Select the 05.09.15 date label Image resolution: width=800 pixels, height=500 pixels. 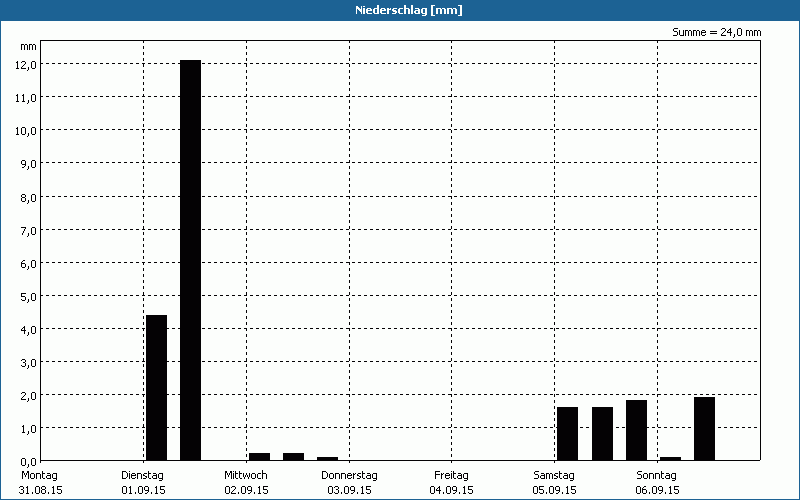(555, 490)
